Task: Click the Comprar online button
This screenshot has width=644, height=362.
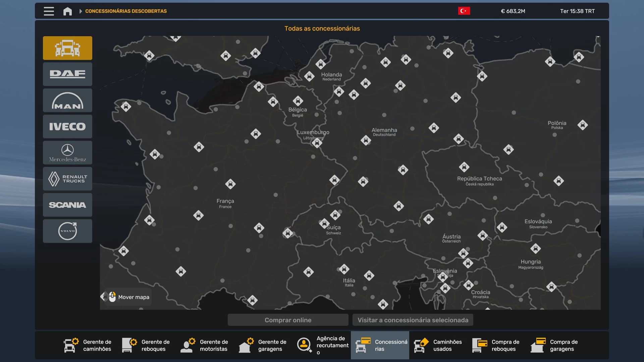Action: pyautogui.click(x=288, y=320)
